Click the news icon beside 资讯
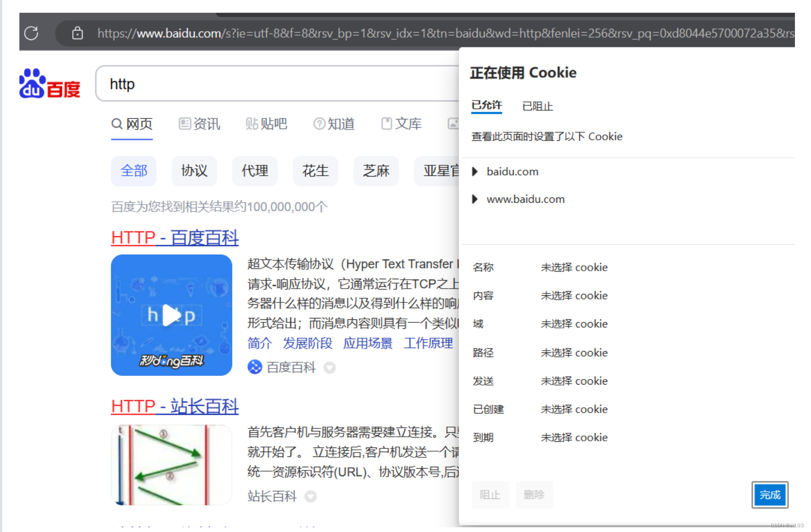This screenshot has height=532, width=811. click(184, 124)
